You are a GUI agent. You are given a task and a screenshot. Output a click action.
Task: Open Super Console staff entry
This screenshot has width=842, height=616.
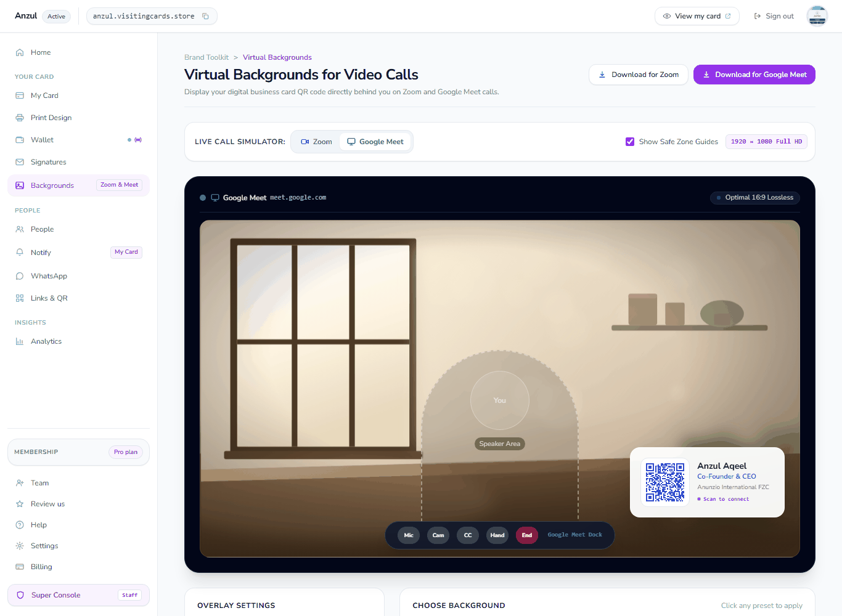pos(78,595)
